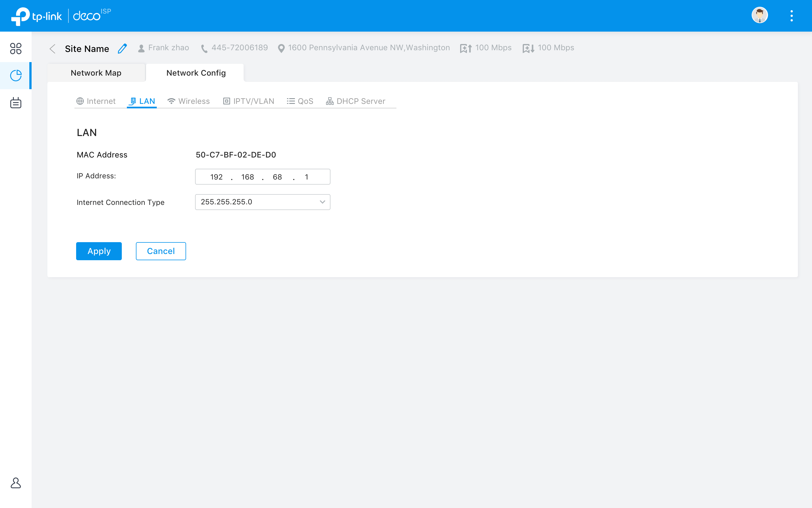Click the phone icon beside 445-72006189

(x=204, y=49)
